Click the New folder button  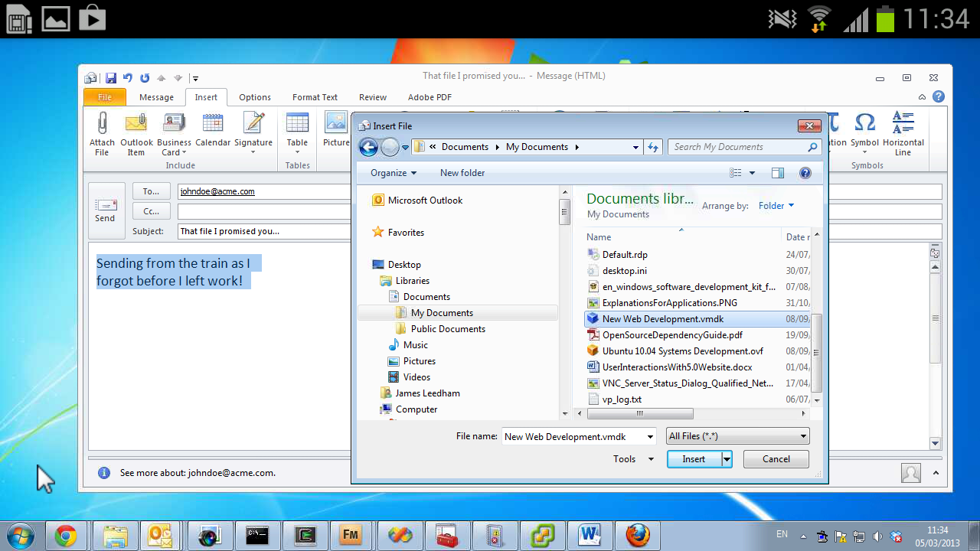coord(462,173)
